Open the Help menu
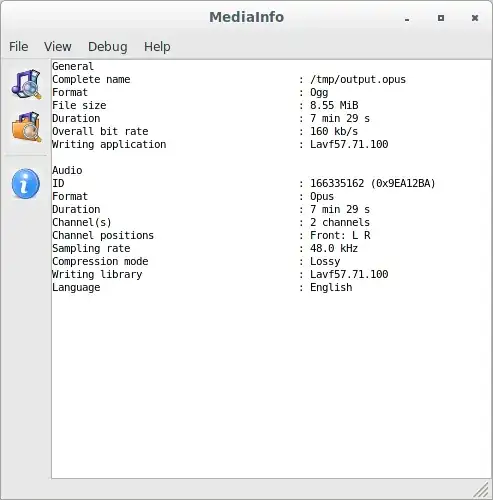The height and width of the screenshot is (500, 493). (x=157, y=47)
